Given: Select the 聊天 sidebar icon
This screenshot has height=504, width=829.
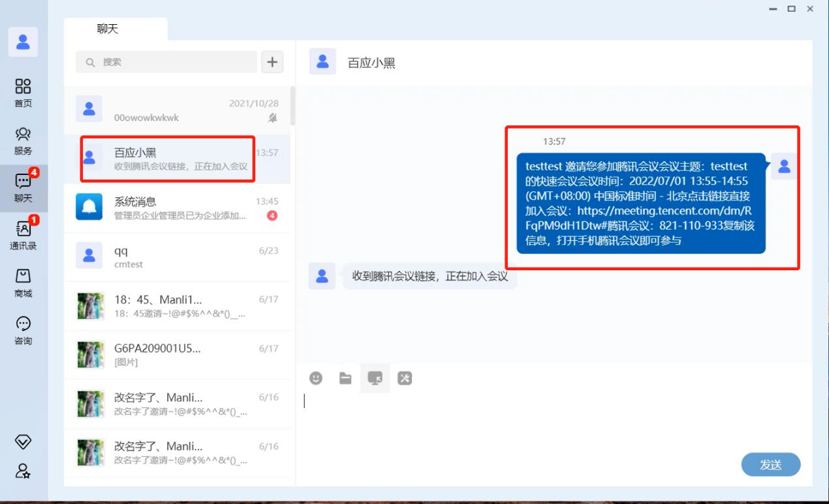Looking at the screenshot, I should [23, 188].
